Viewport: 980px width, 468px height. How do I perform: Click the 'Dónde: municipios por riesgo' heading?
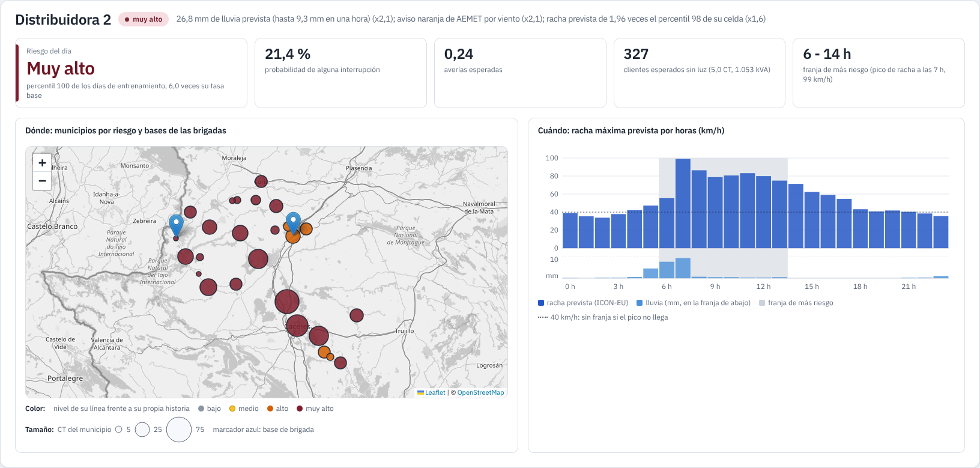point(126,130)
